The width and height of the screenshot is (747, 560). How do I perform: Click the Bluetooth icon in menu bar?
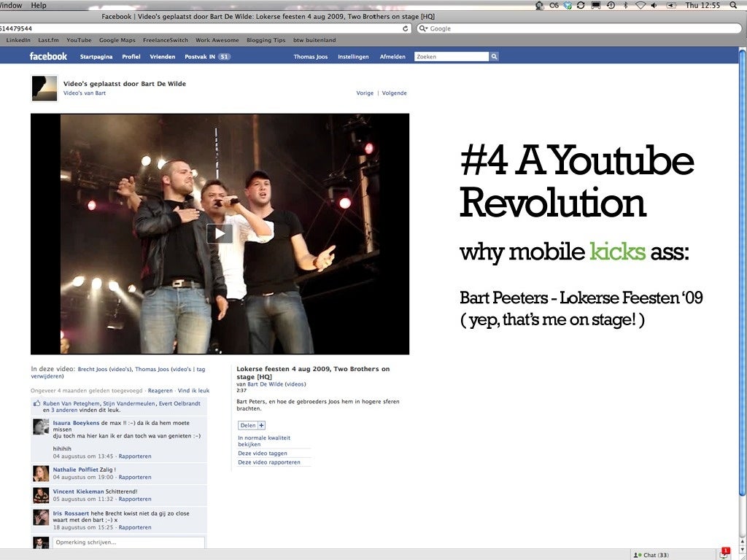626,5
